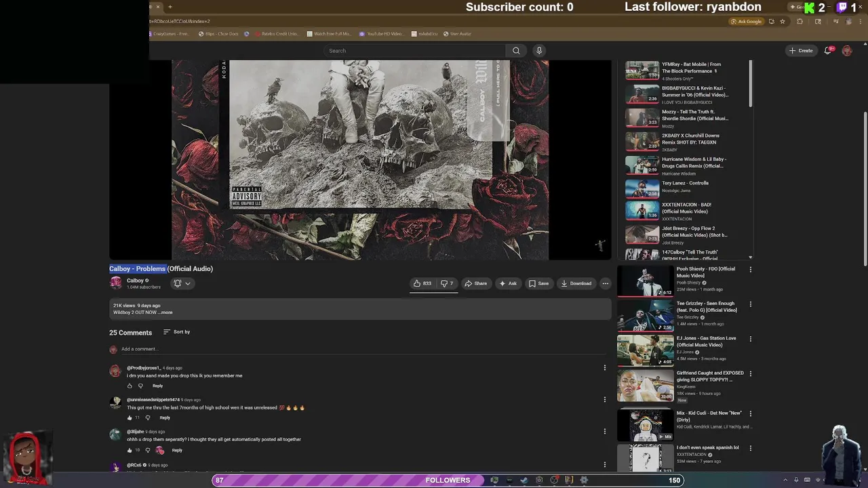Reply to the @Prodbyjcross1_ comment
Screen dimensions: 868x488
coord(157,386)
